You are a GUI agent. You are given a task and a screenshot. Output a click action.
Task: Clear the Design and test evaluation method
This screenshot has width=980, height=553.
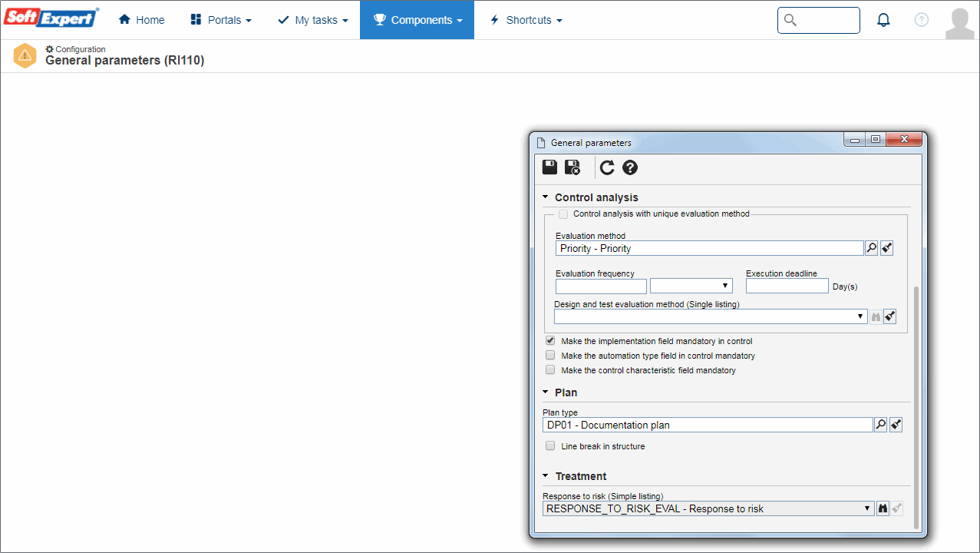point(890,316)
